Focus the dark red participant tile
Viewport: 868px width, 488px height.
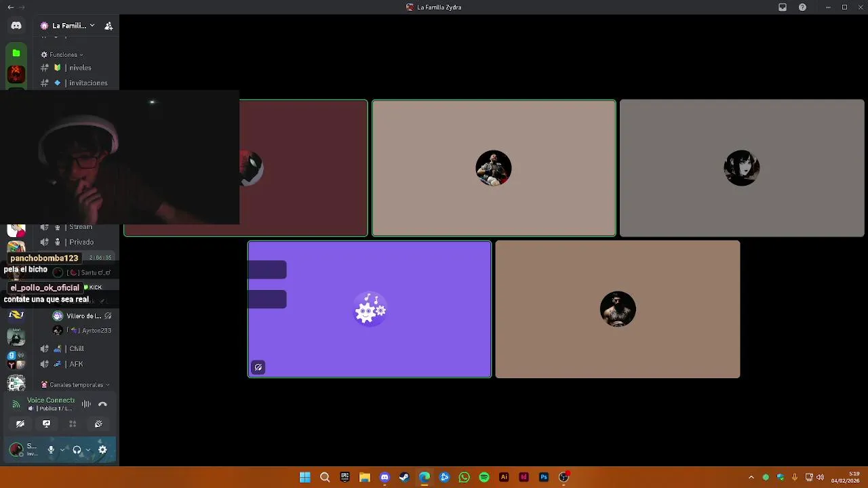[x=303, y=168]
